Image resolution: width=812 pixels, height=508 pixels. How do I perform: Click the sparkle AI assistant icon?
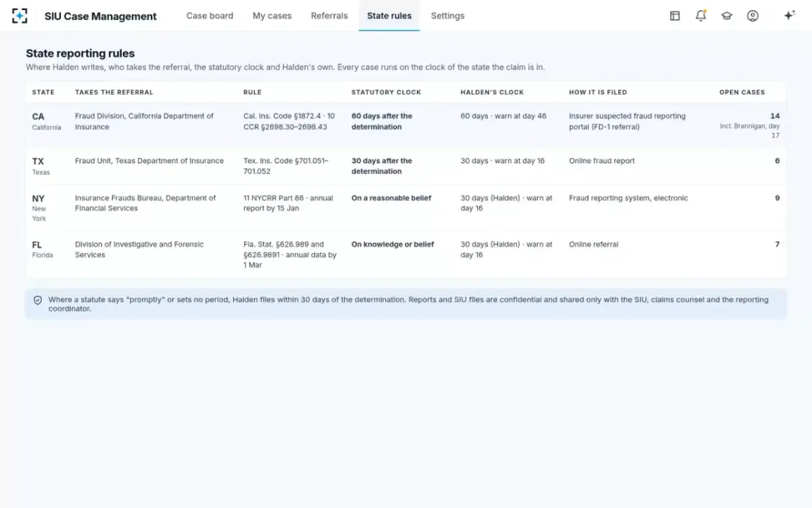click(x=789, y=16)
